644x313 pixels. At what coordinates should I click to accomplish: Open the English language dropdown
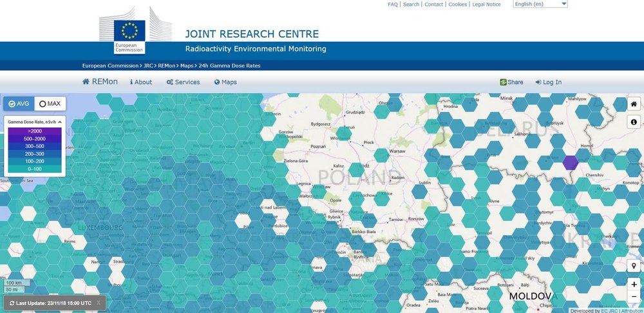click(540, 4)
